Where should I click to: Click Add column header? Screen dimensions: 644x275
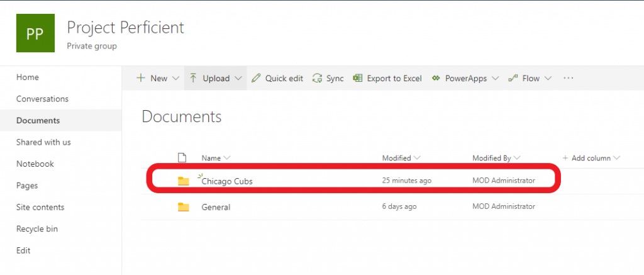tap(591, 158)
